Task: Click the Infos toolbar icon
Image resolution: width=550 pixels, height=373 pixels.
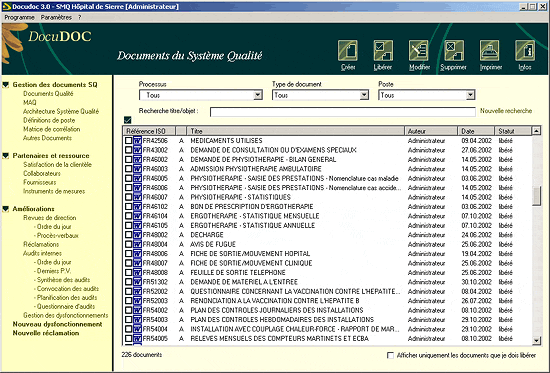Action: (525, 51)
